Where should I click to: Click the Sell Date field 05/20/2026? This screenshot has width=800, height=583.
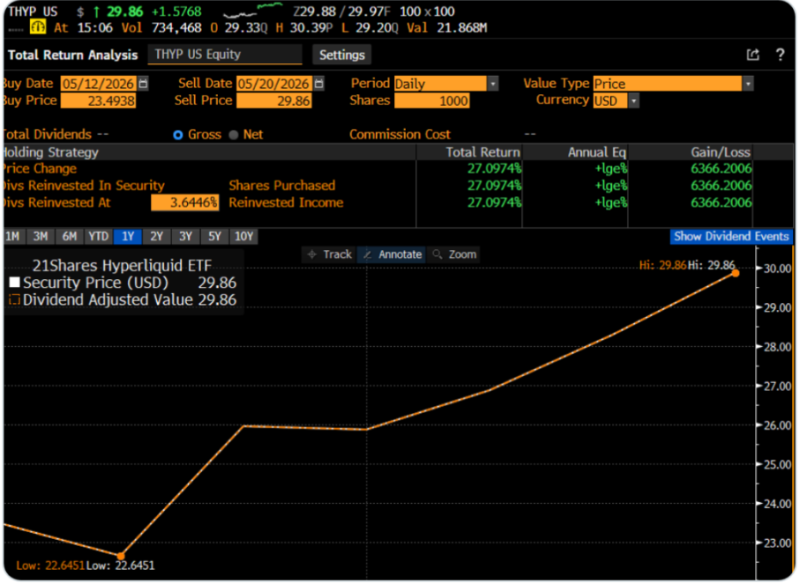(x=274, y=84)
